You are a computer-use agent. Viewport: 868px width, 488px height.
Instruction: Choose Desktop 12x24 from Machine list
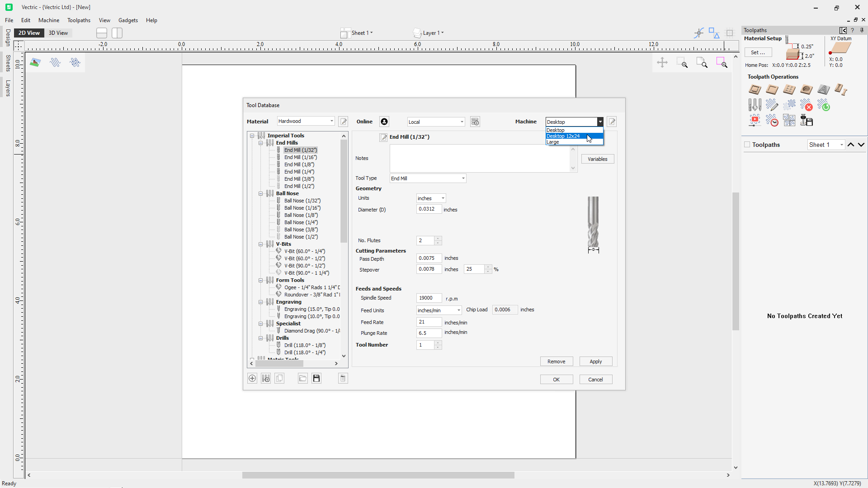click(563, 136)
